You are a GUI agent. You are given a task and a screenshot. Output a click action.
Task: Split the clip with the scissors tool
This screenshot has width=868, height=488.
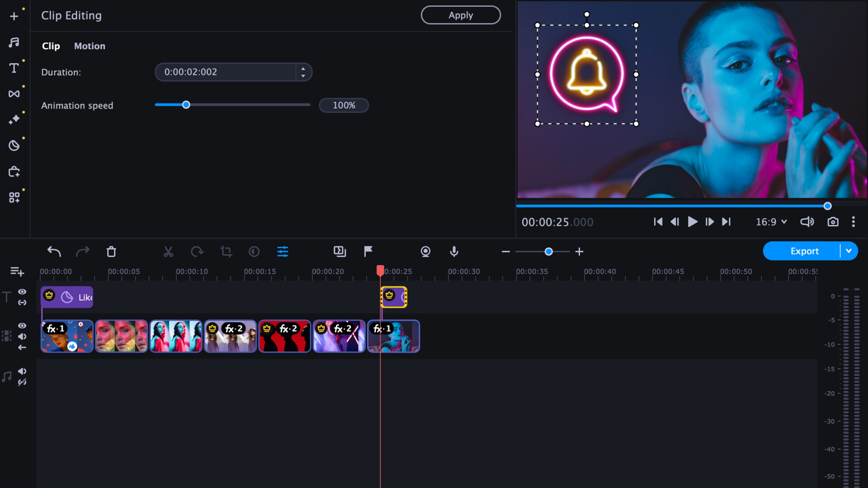[168, 252]
